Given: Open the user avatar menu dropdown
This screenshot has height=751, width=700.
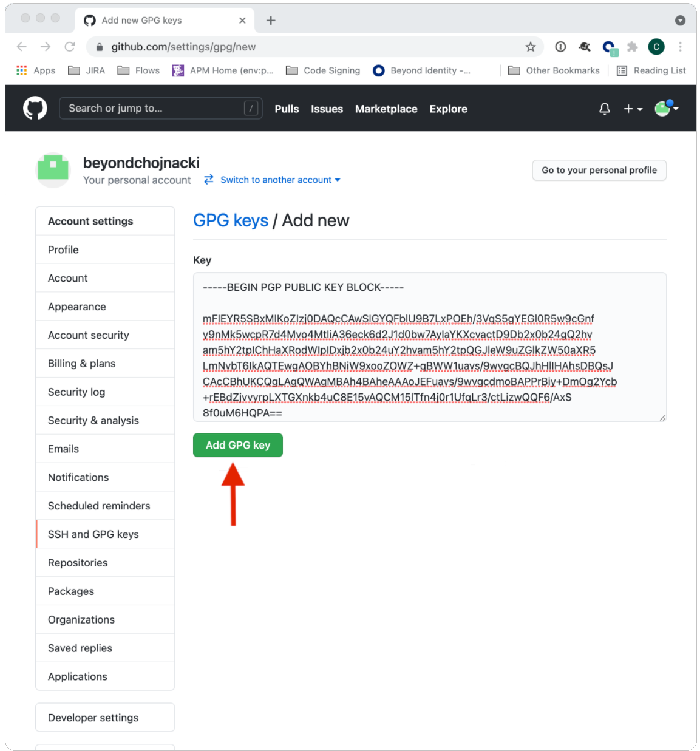Looking at the screenshot, I should point(666,109).
